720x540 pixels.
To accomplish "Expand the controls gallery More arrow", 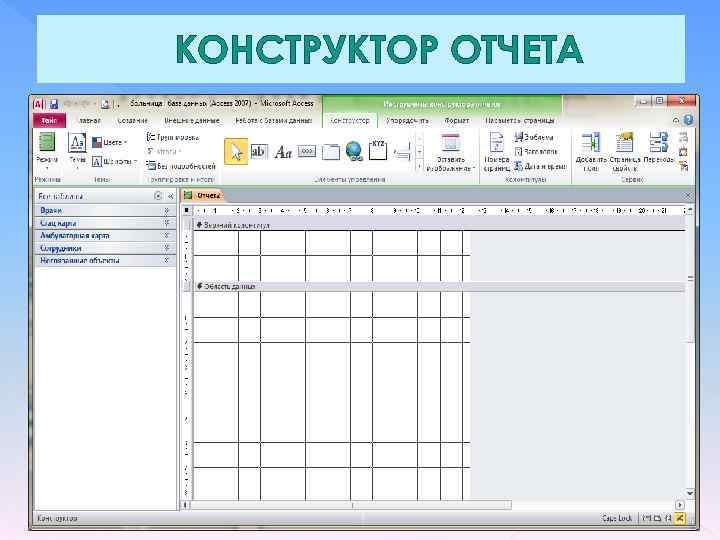I will pyautogui.click(x=419, y=166).
